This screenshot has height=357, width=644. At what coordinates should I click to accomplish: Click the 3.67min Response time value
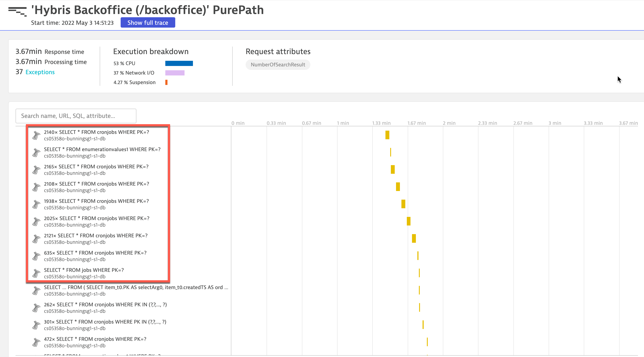pos(28,52)
